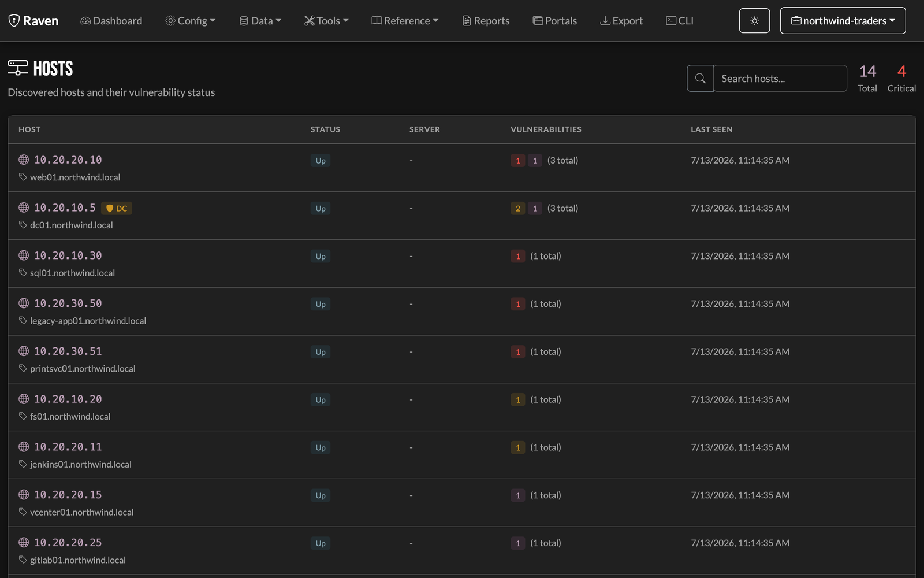The image size is (924, 578).
Task: Open host 10.20.10.5
Action: click(x=65, y=208)
